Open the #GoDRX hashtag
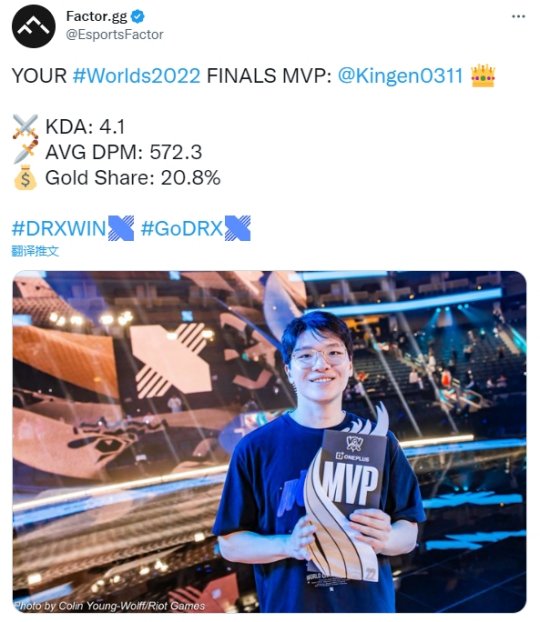Viewport: 540px width, 622px height. click(x=182, y=228)
